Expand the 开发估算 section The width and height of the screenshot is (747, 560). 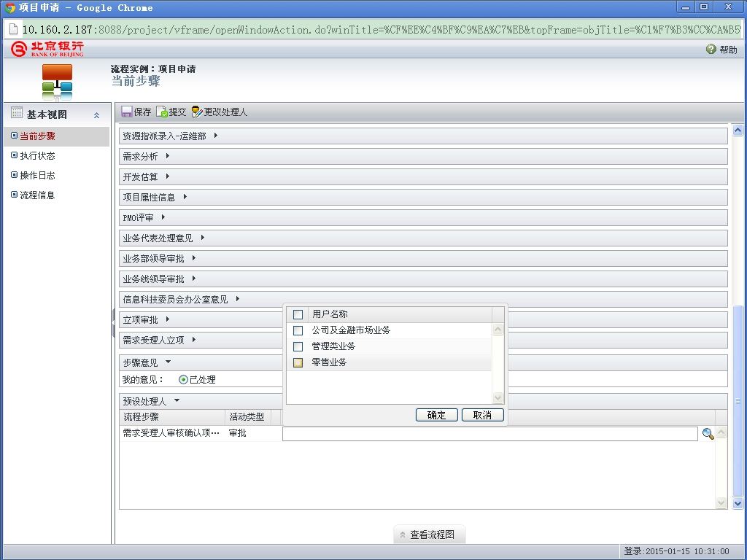point(168,176)
